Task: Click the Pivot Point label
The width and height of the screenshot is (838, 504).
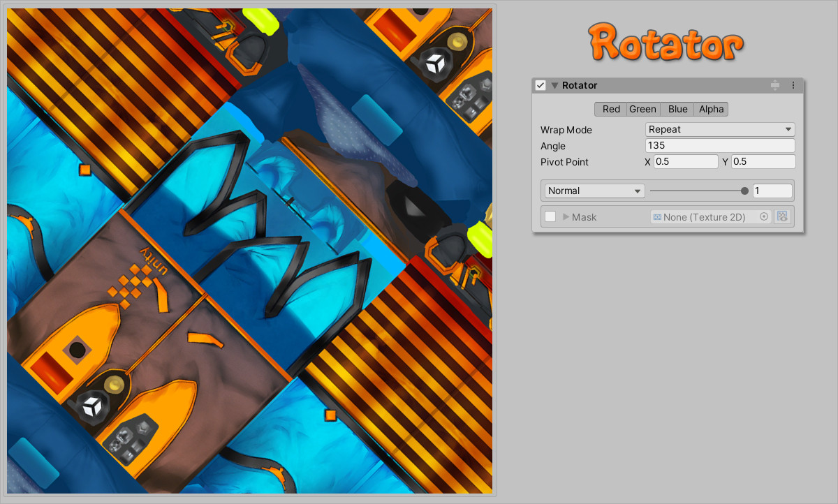Action: 564,162
